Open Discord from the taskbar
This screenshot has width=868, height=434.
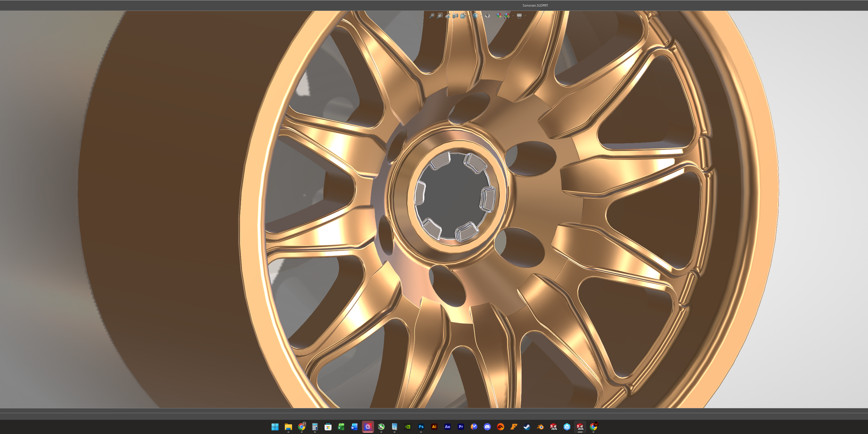(487, 427)
